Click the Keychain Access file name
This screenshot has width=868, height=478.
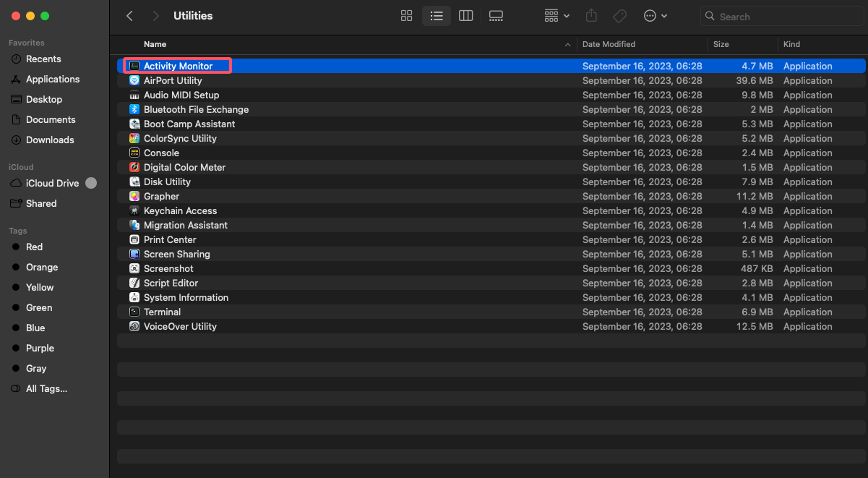coord(180,210)
